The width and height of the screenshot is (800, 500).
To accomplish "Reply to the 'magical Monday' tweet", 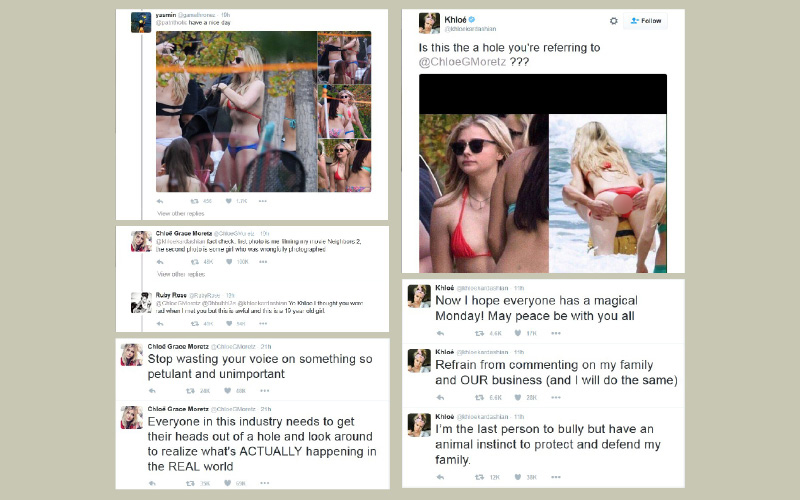I will 440,333.
